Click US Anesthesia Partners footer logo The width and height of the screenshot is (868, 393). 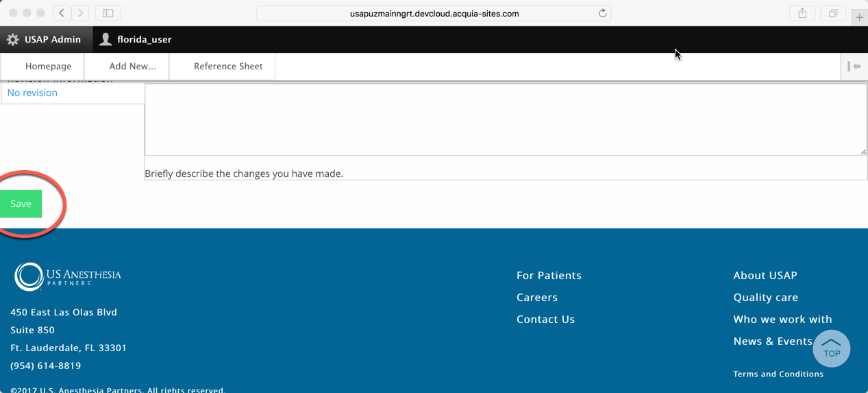pos(67,276)
